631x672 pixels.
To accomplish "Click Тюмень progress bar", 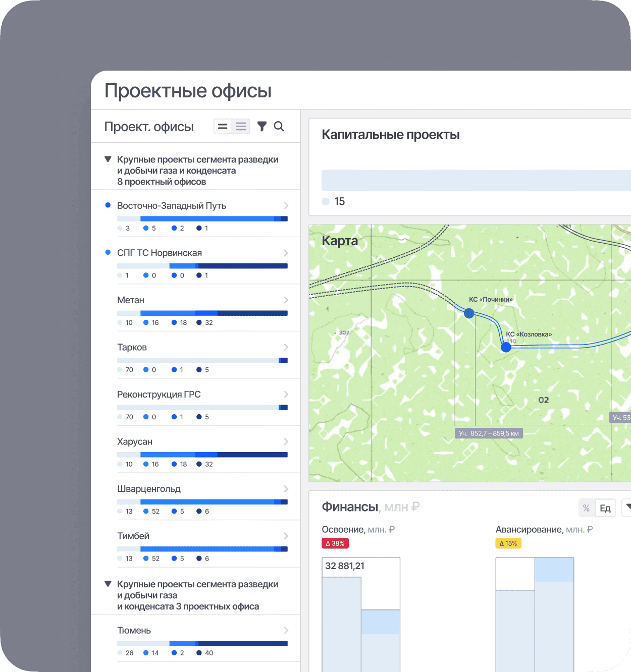I will (202, 644).
